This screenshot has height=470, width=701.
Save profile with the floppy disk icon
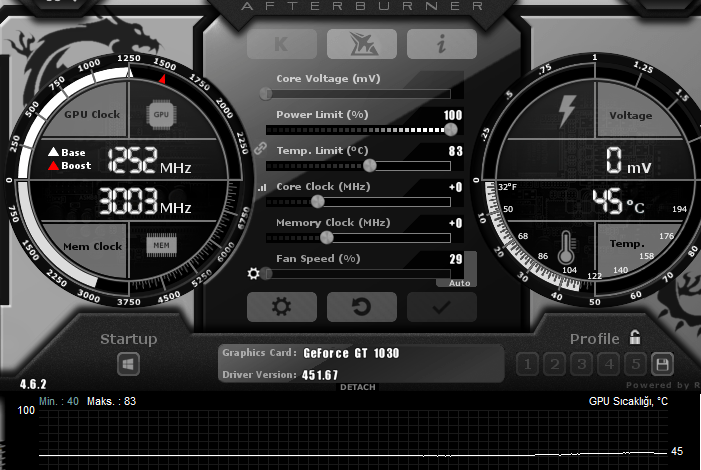[x=663, y=364]
